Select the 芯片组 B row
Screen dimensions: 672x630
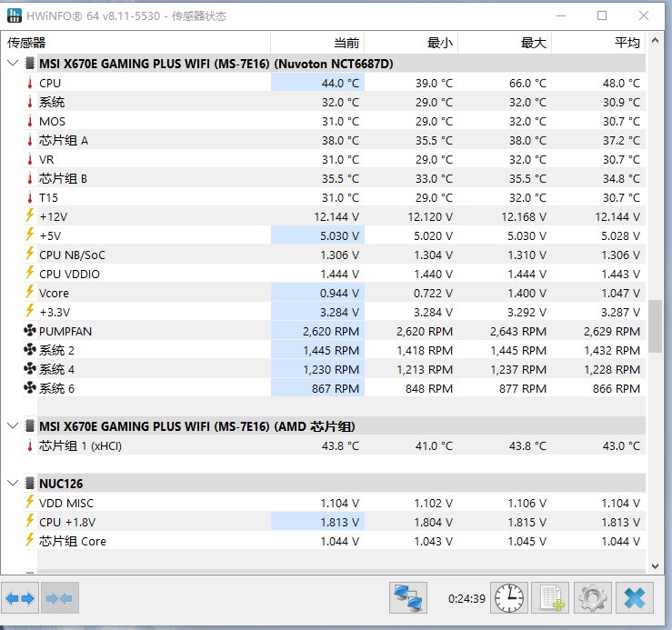coord(334,178)
